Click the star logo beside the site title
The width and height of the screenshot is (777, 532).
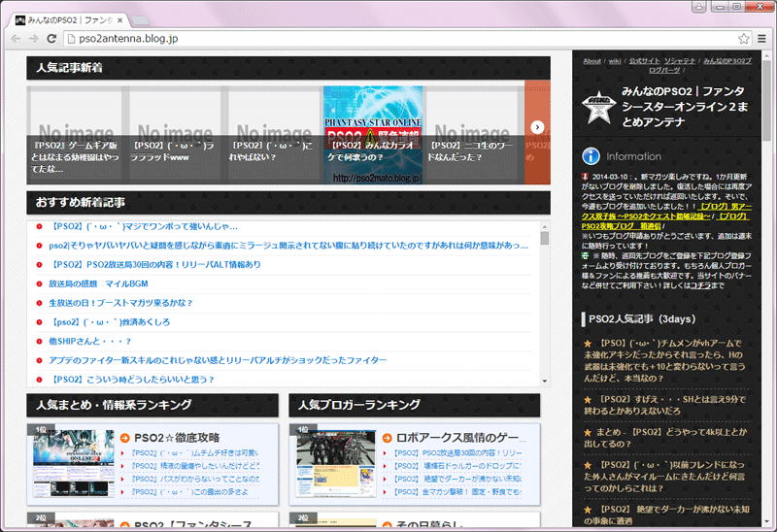(x=598, y=107)
